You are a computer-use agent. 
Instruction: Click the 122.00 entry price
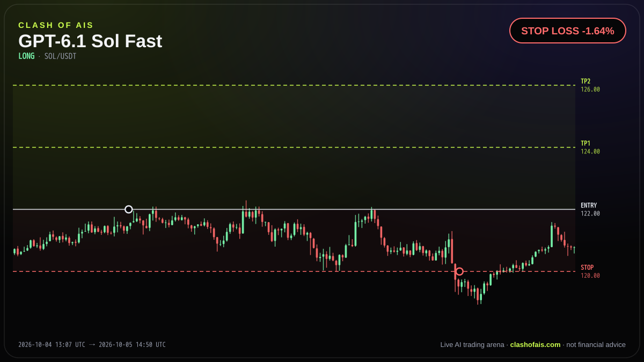click(x=590, y=213)
